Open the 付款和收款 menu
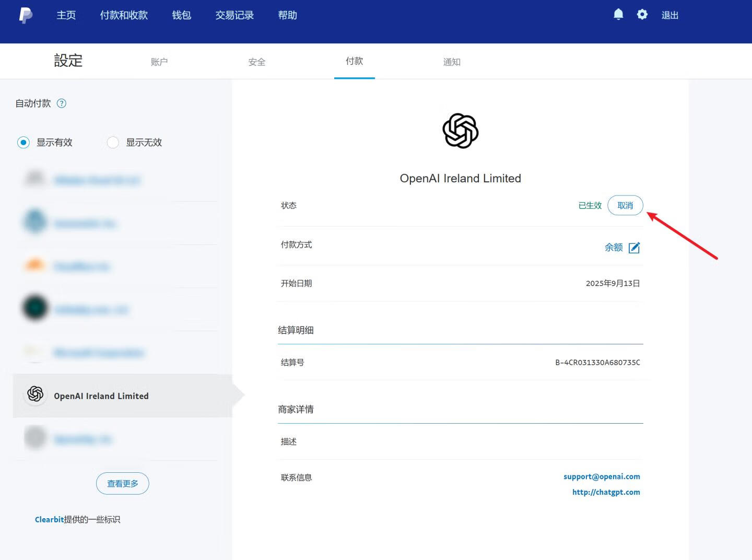The height and width of the screenshot is (560, 752). pos(124,15)
